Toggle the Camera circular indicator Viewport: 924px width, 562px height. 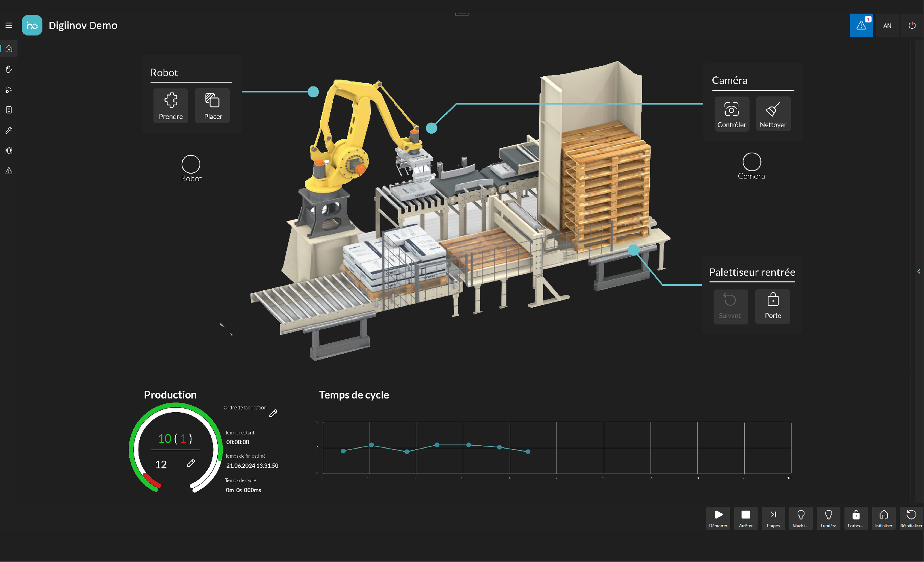coord(752,162)
